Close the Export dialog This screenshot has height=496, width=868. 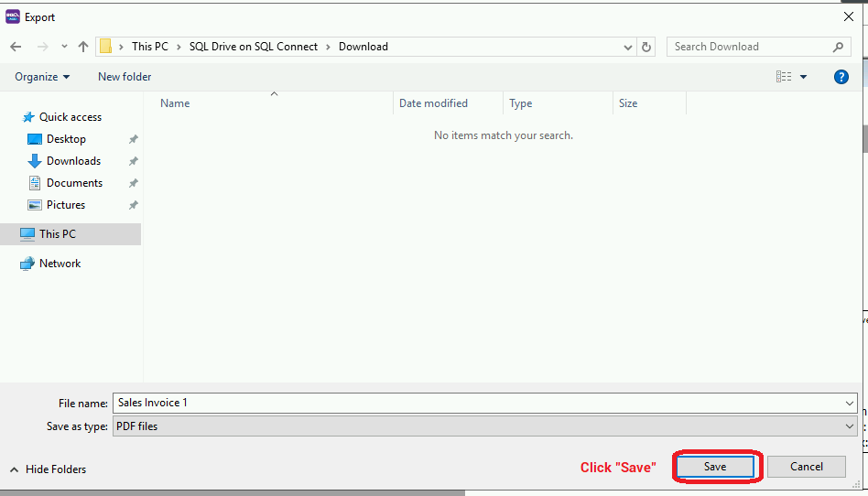point(848,16)
